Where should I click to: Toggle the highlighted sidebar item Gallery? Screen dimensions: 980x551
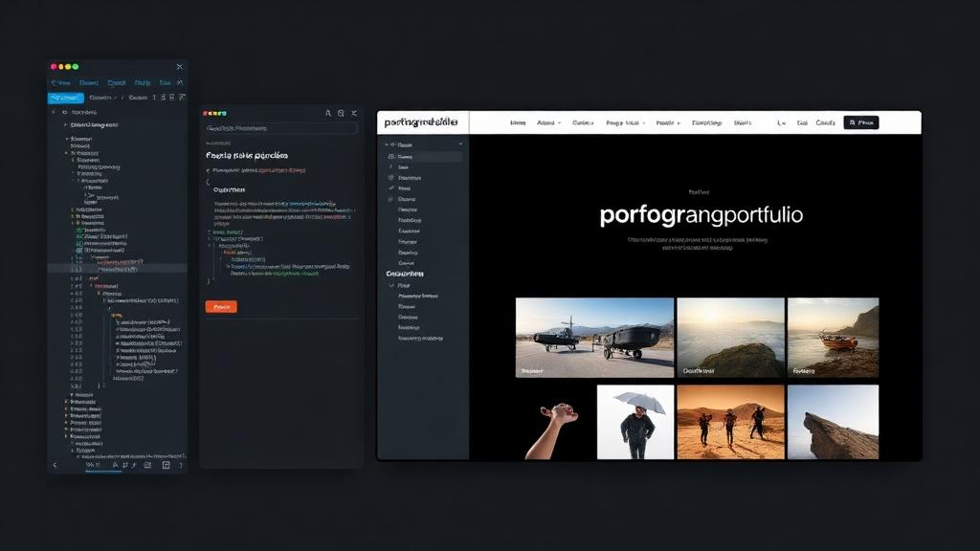pos(410,156)
